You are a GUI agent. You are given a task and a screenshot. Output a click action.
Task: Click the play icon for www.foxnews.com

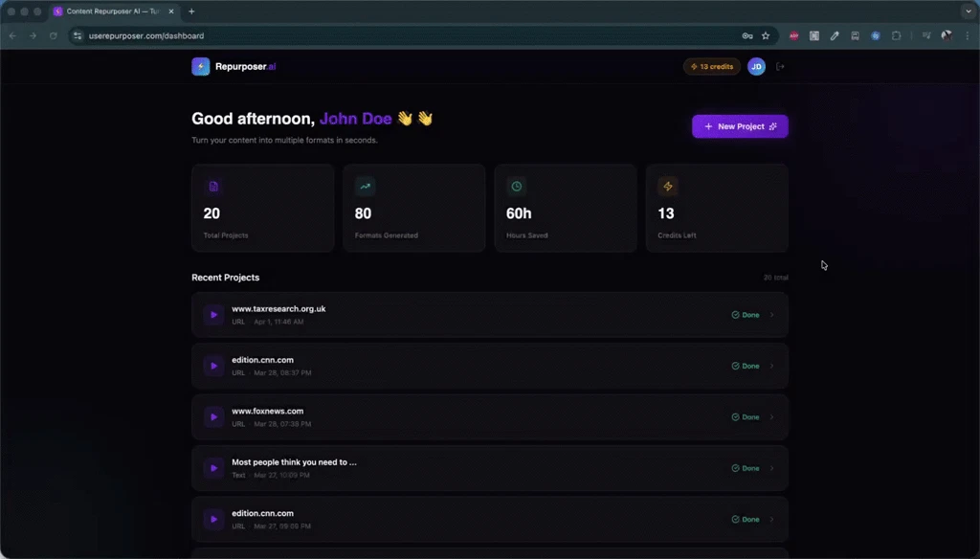point(213,417)
